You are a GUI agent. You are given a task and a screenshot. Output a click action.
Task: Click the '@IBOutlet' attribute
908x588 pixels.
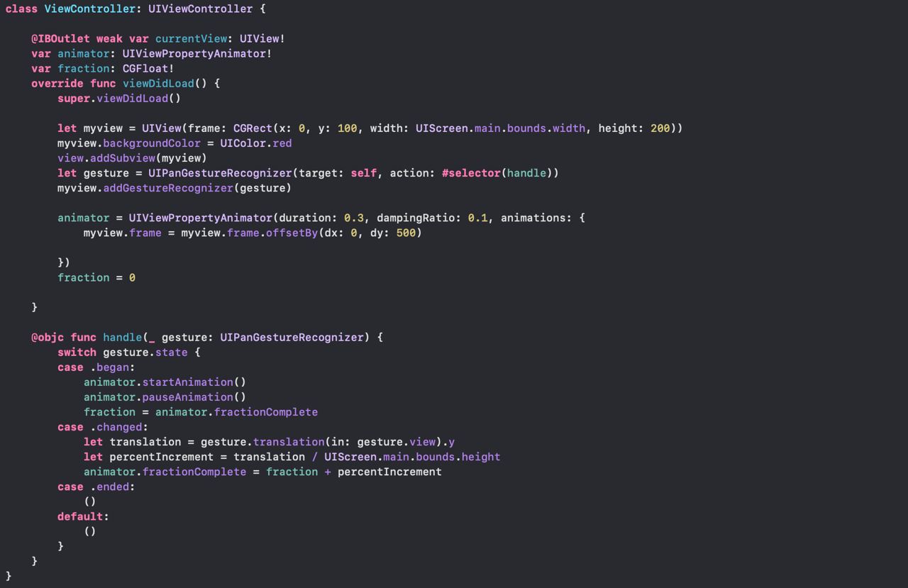click(x=60, y=39)
